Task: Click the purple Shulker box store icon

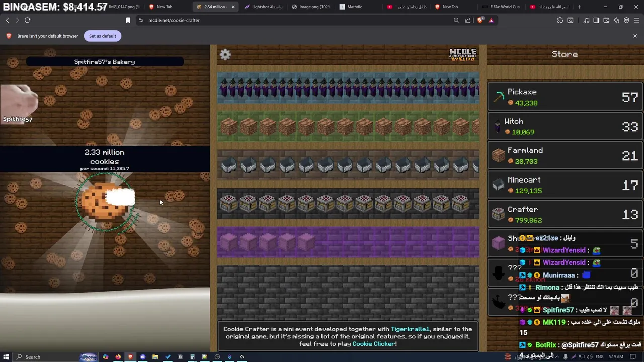Action: coord(498,244)
